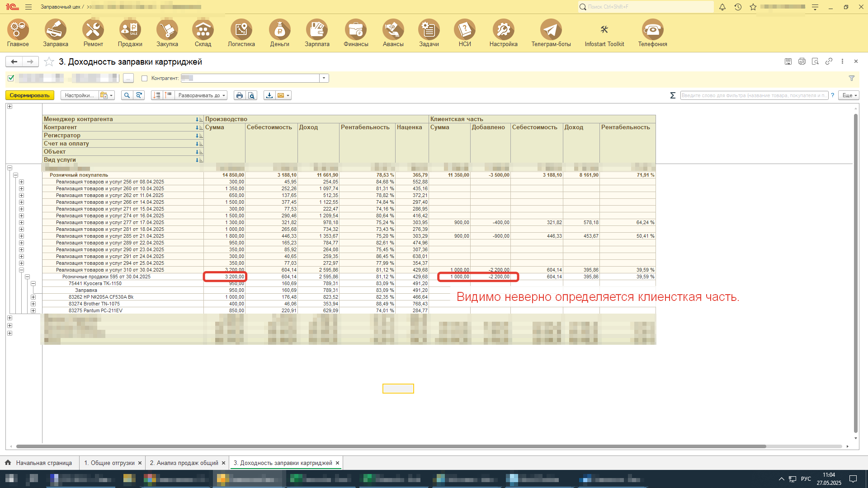Collapse Розничные продажи 595 row
This screenshot has height=488, width=868.
[x=27, y=277]
